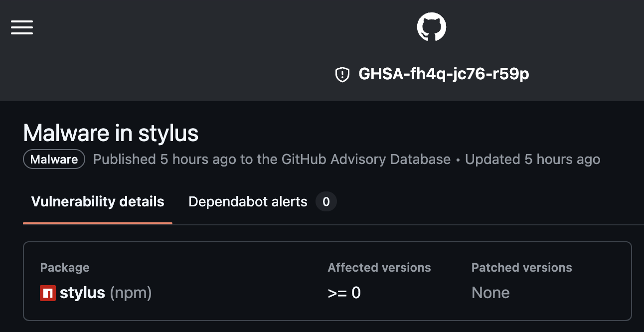The height and width of the screenshot is (332, 644).
Task: Click the Dependabot alerts counter badge
Action: click(326, 201)
